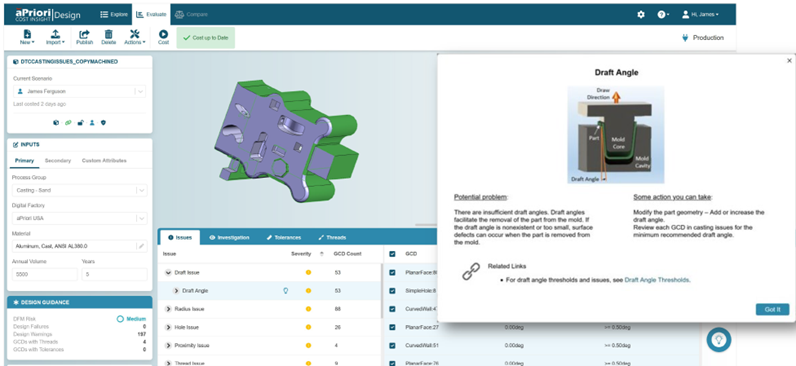
Task: Open the New menu in the toolbar
Action: (27, 37)
